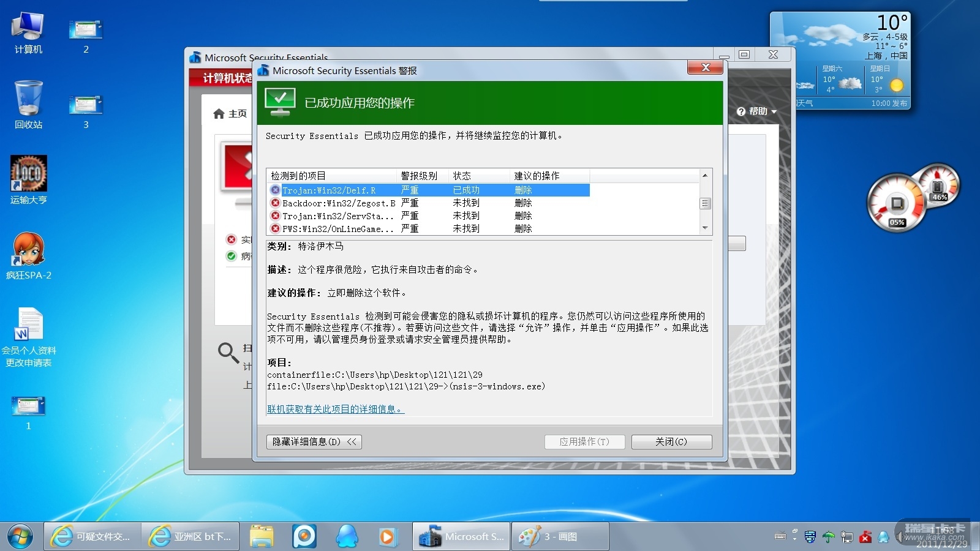Maximize the background Security Essentials window
Screen dimensions: 980x551
click(x=744, y=54)
